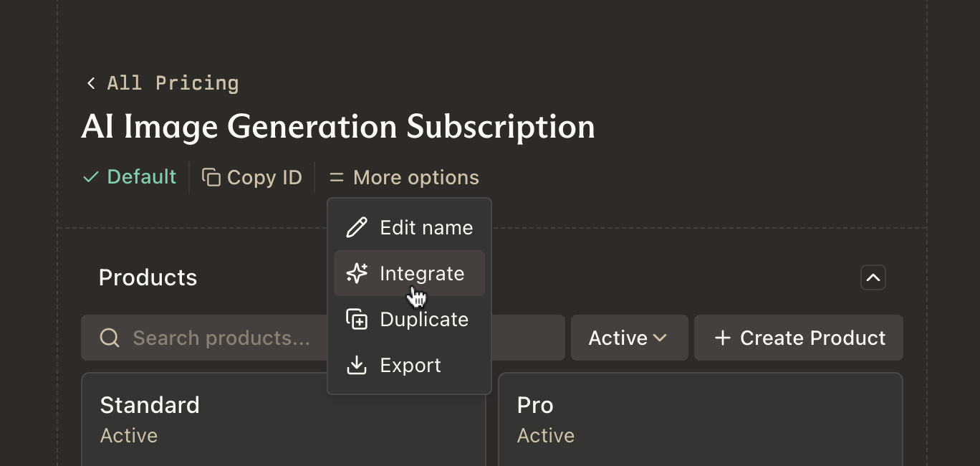The image size is (980, 466).
Task: Click the Create Product button
Action: (799, 337)
